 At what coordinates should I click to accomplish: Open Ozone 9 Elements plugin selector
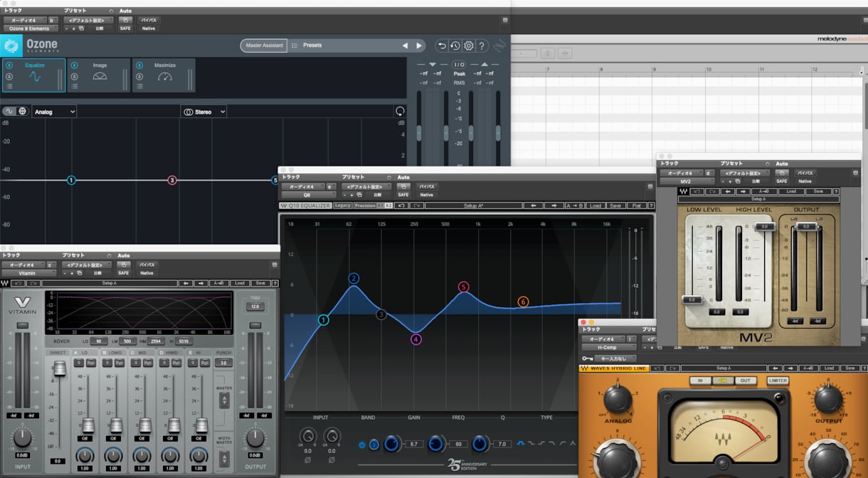30,28
